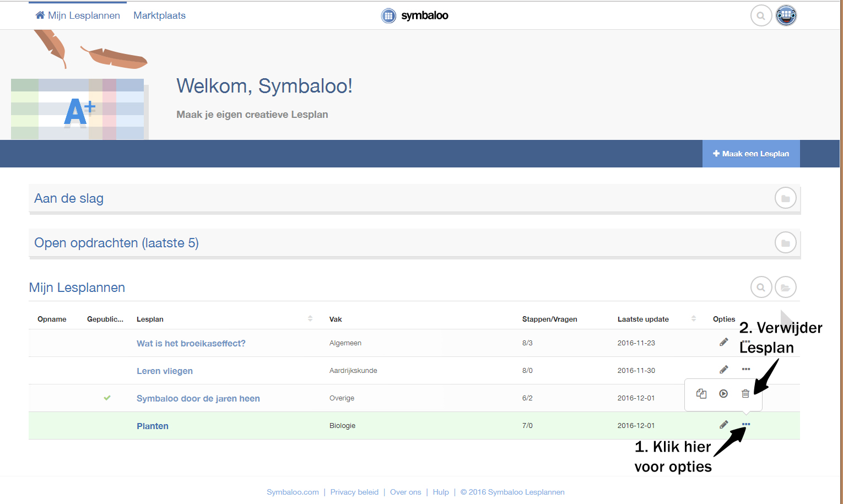Edit the Planten lesplan with pencil icon

point(724,425)
